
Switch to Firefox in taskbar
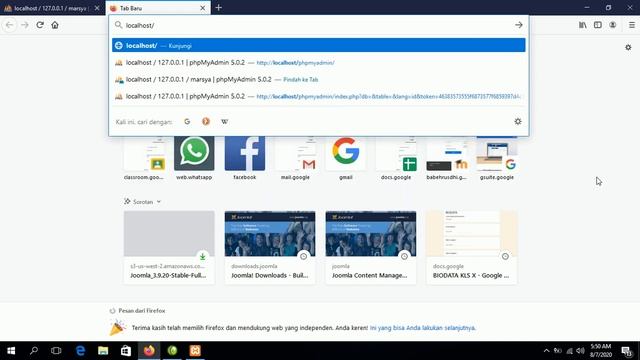pyautogui.click(x=149, y=351)
